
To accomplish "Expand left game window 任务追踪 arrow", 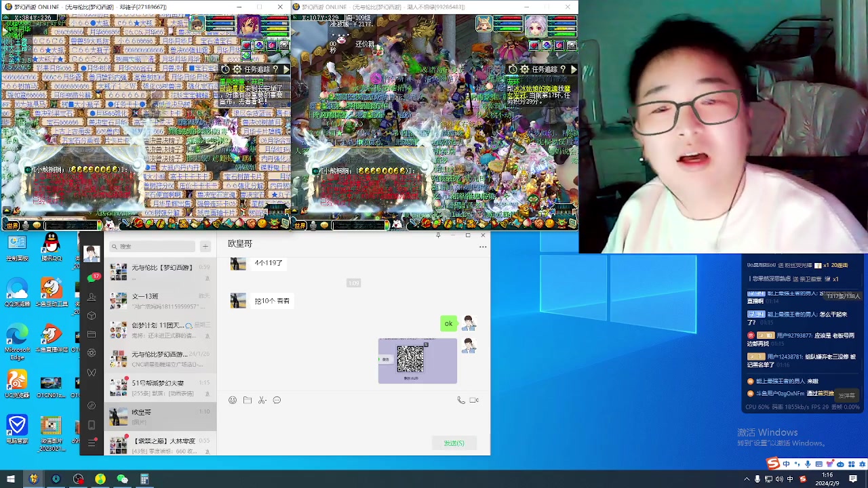I will [285, 69].
